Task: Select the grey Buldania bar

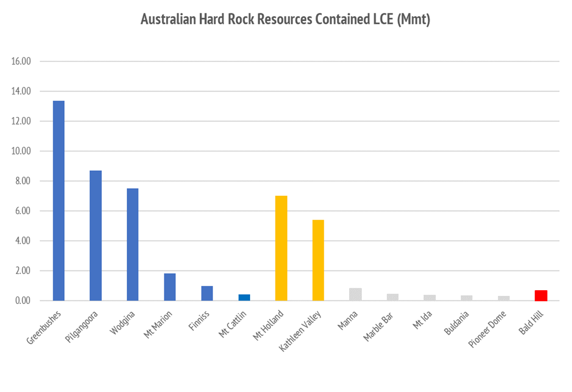Action: pyautogui.click(x=467, y=298)
